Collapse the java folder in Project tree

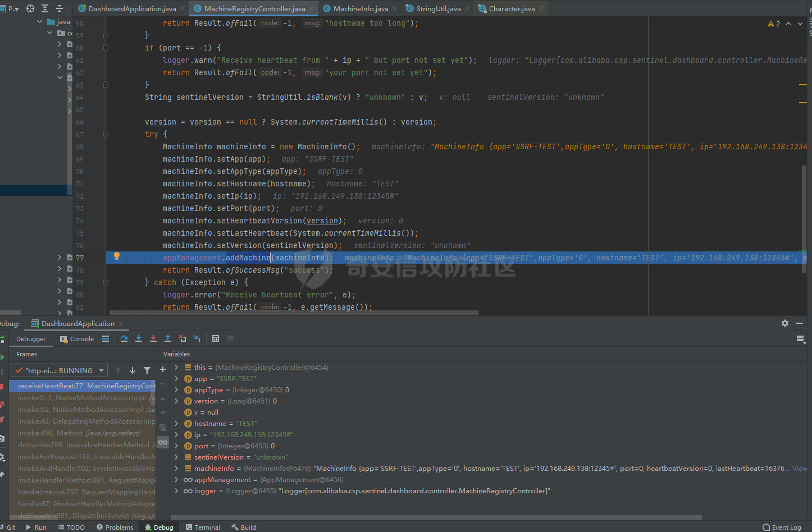(x=39, y=21)
